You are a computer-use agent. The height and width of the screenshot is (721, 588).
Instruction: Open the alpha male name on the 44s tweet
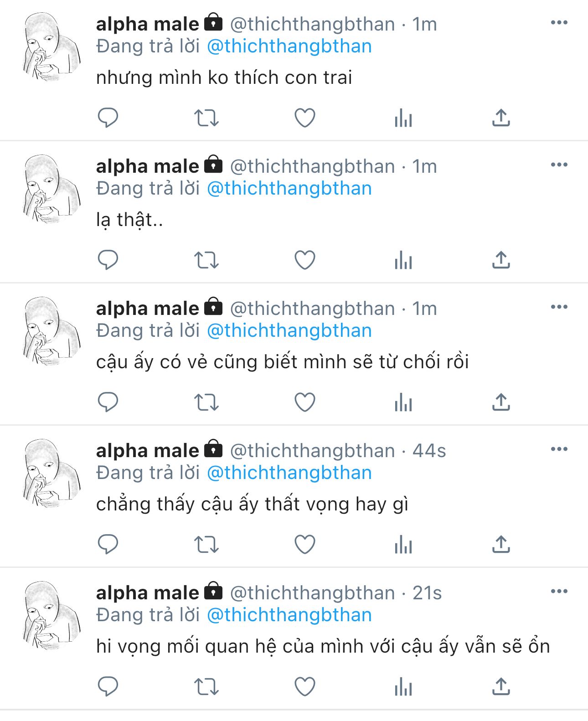(147, 451)
